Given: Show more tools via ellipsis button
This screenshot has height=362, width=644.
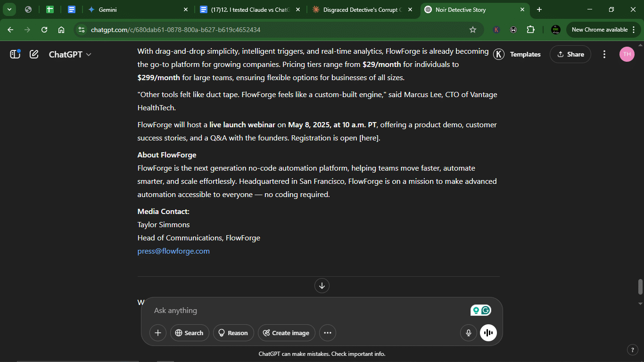Looking at the screenshot, I should (x=328, y=333).
